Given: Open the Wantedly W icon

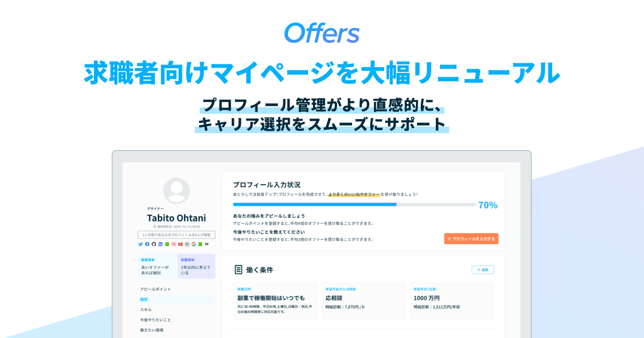Looking at the screenshot, I should (x=207, y=244).
